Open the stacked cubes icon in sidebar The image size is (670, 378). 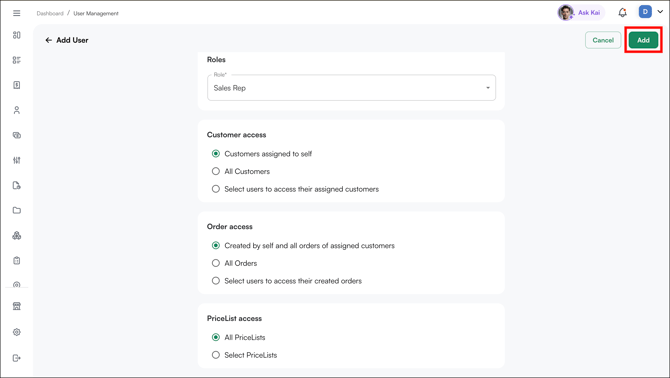tap(17, 235)
